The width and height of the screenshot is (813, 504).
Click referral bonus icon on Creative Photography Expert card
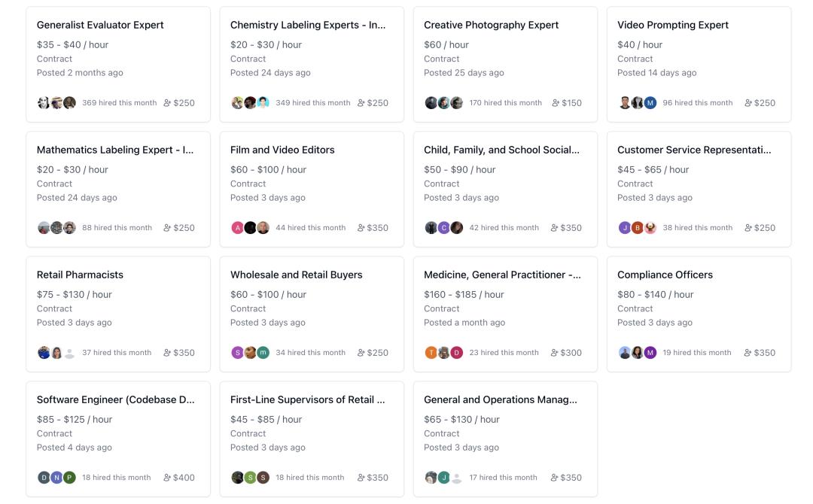pos(556,103)
